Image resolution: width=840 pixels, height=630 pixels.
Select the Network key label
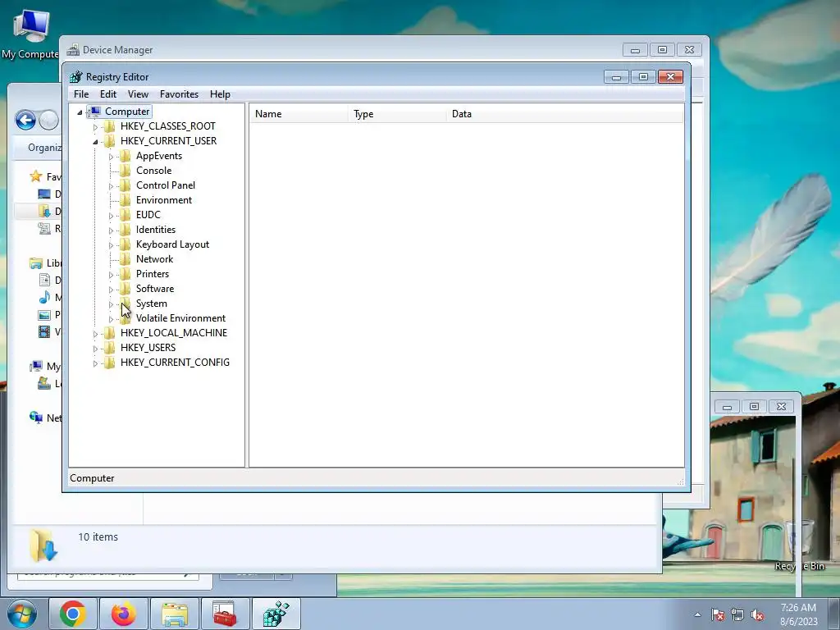coord(154,258)
